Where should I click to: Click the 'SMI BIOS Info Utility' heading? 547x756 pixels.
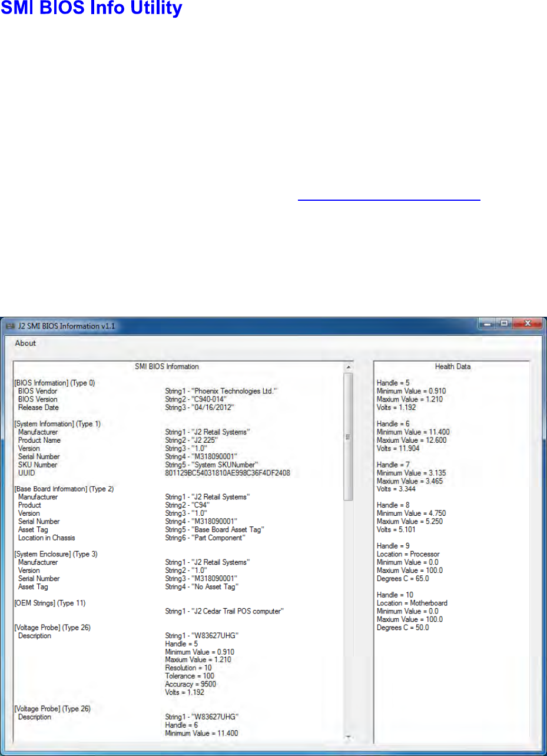(91, 9)
